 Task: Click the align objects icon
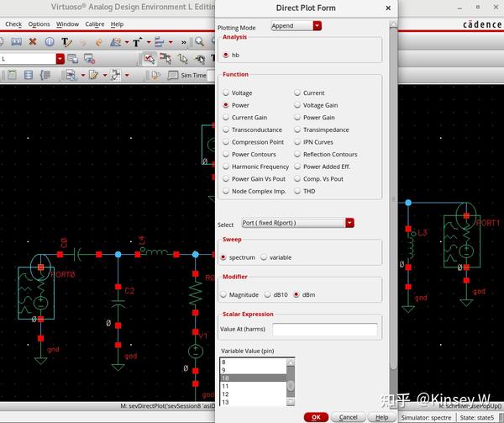point(160,42)
